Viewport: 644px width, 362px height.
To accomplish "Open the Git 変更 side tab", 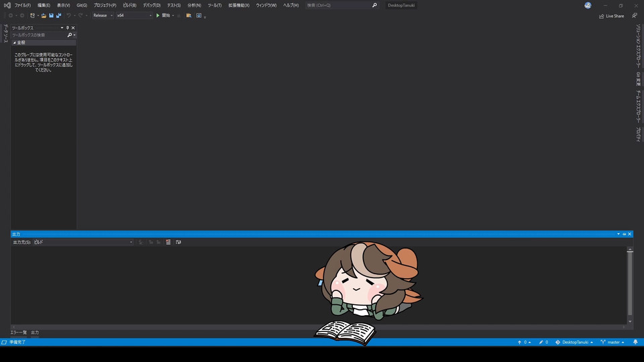I will (x=638, y=79).
